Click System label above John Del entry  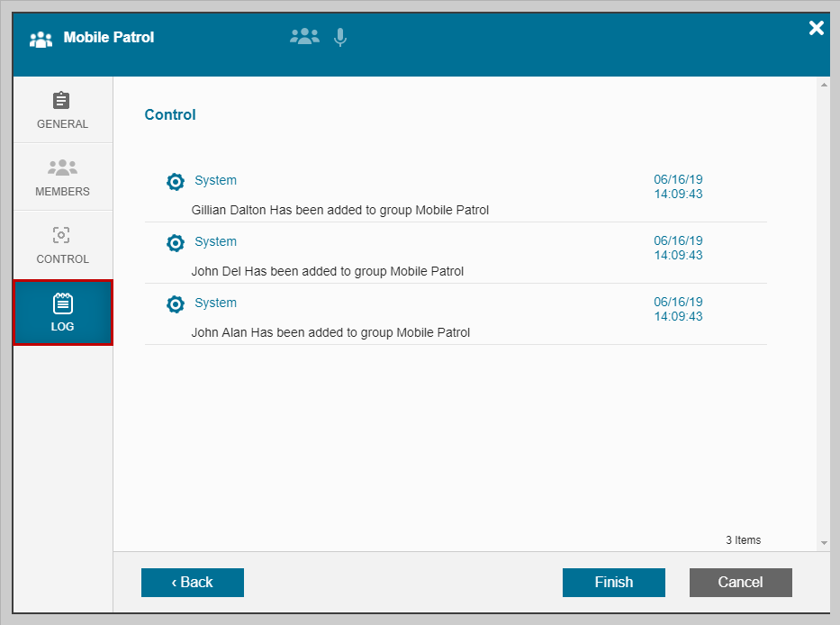click(215, 241)
